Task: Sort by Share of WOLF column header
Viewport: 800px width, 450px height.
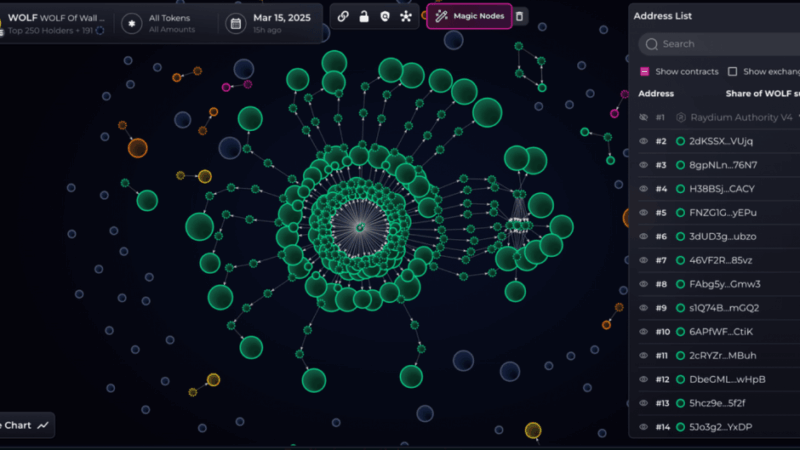Action: [762, 94]
